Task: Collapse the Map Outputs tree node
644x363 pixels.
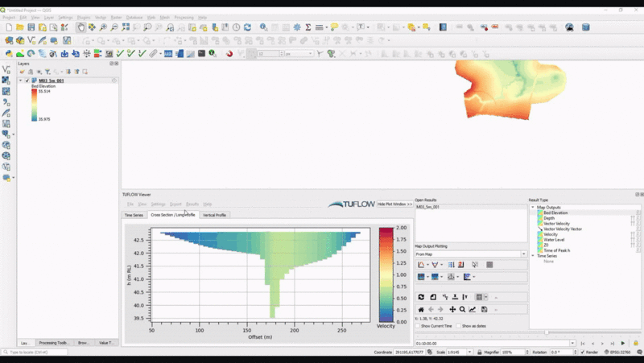Action: pyautogui.click(x=532, y=208)
